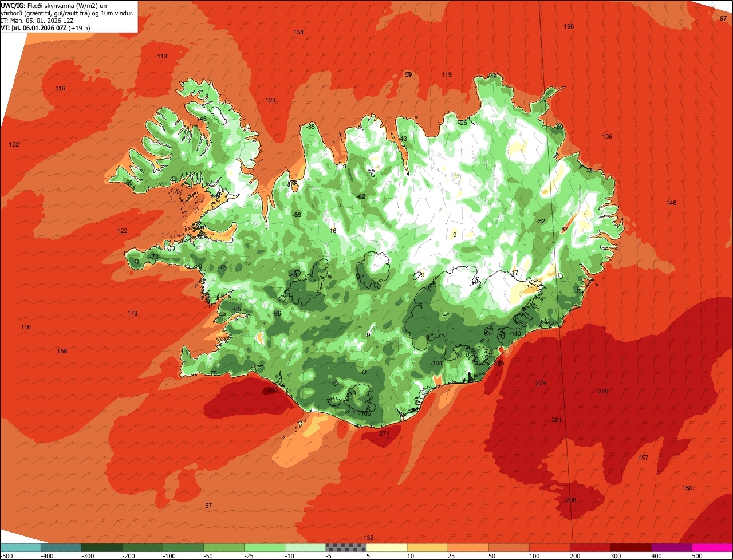
Task: Click the map value '206' in the dark red patch
Action: pyautogui.click(x=571, y=500)
